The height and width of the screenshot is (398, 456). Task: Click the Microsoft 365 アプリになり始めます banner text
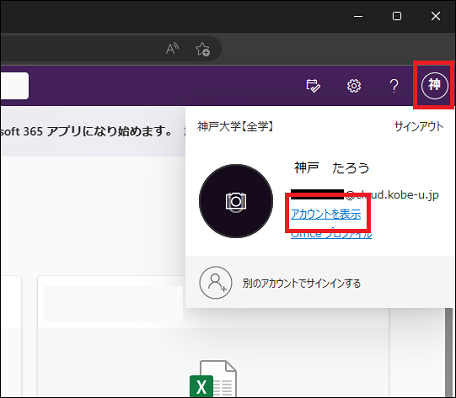(x=86, y=131)
